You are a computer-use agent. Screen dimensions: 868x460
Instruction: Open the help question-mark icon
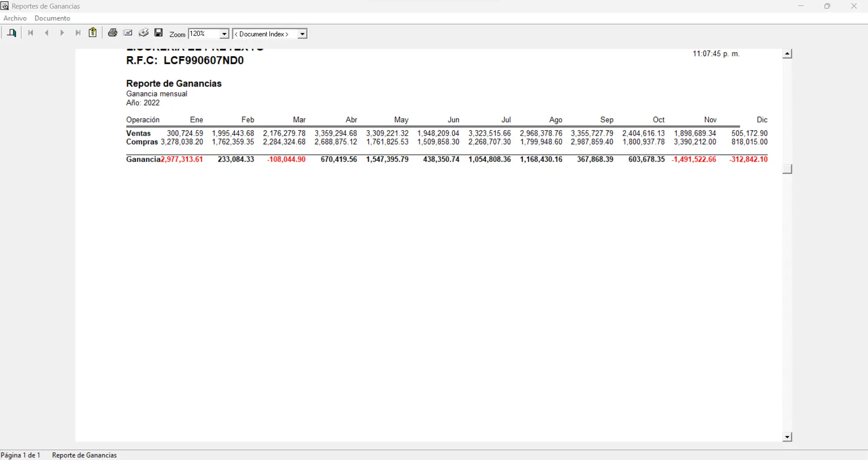click(93, 33)
